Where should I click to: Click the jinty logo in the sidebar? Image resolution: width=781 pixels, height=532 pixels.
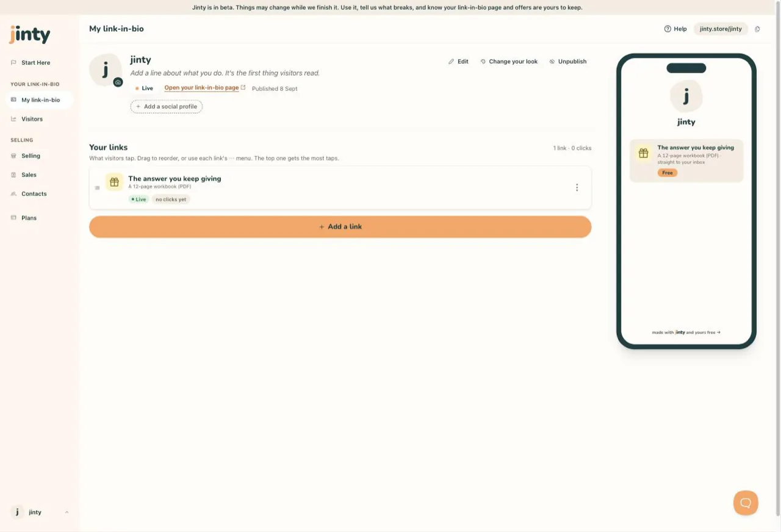point(29,35)
